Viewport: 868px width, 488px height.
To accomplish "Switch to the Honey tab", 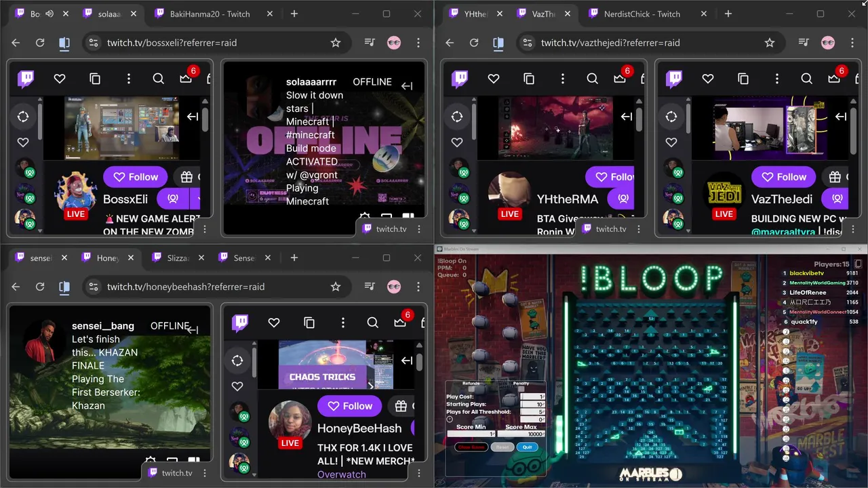I will pos(108,258).
